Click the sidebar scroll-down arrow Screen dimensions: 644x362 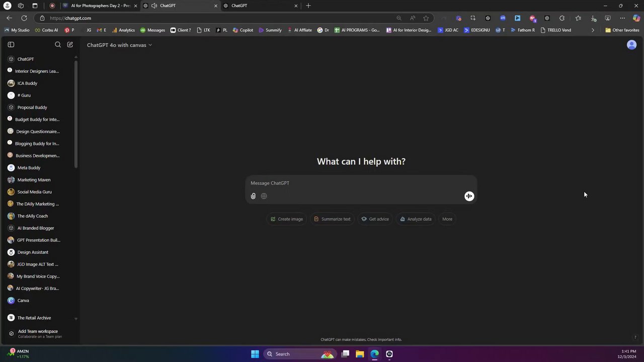[76, 319]
